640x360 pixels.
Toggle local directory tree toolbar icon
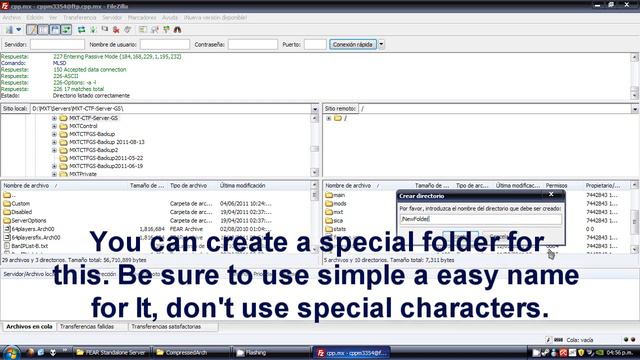click(43, 29)
